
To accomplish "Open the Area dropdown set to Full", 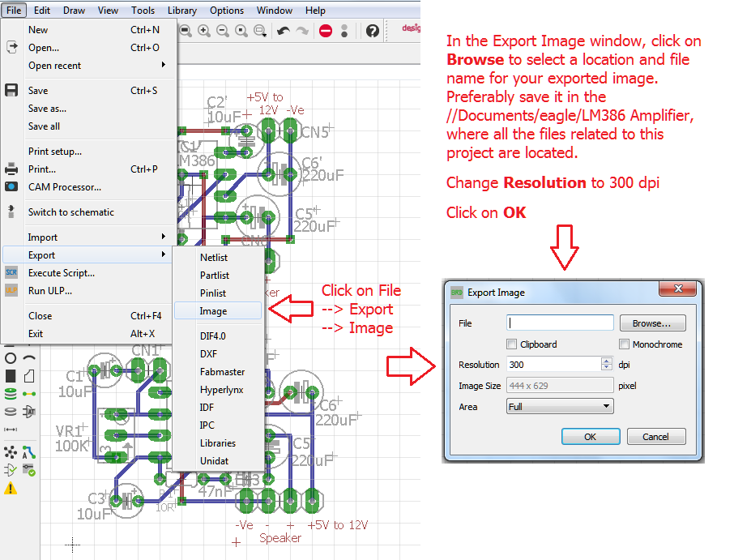I will [x=559, y=405].
